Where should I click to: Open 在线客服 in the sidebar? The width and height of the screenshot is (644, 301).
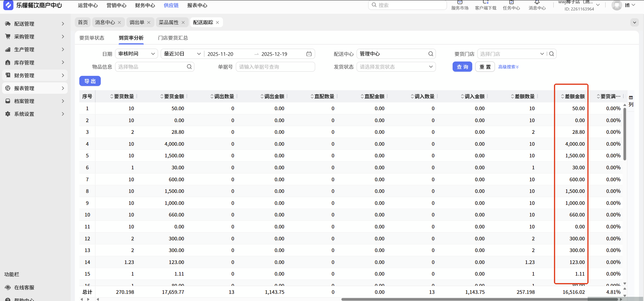(x=24, y=287)
